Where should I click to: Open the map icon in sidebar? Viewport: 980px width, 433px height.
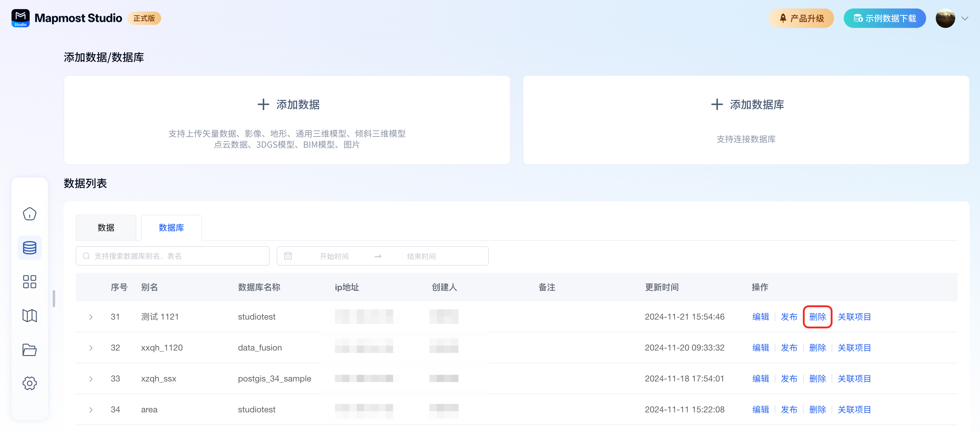[x=29, y=316]
